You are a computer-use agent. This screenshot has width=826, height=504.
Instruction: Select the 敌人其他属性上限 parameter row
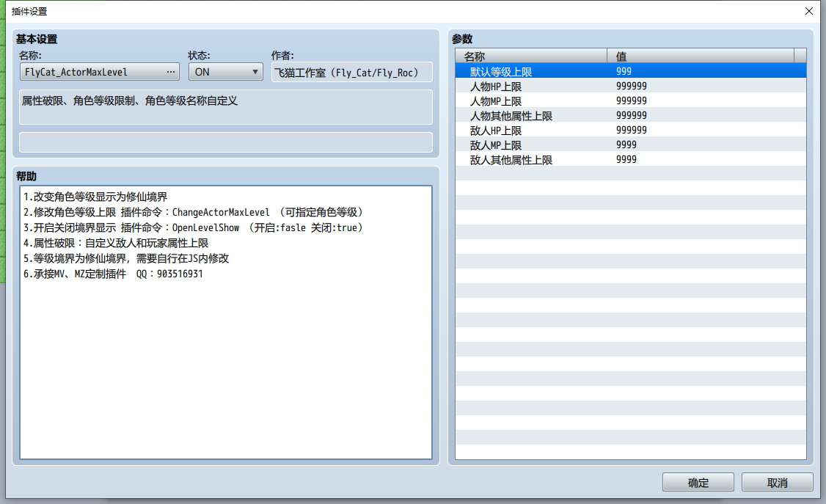[x=631, y=160]
